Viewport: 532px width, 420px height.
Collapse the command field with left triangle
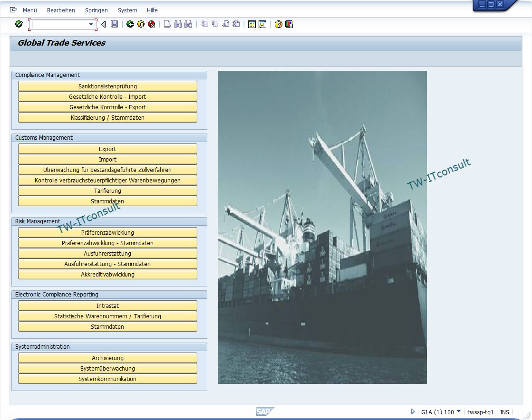(x=103, y=24)
